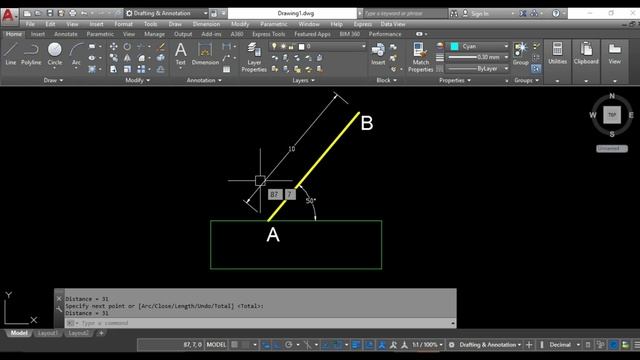This screenshot has width=640, height=360.
Task: Expand the Modify panel
Action: click(138, 80)
